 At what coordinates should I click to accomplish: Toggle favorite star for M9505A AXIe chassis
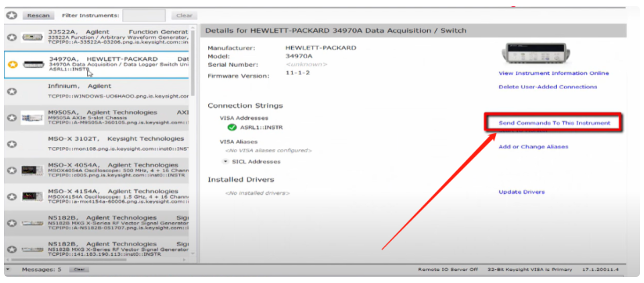[13, 118]
